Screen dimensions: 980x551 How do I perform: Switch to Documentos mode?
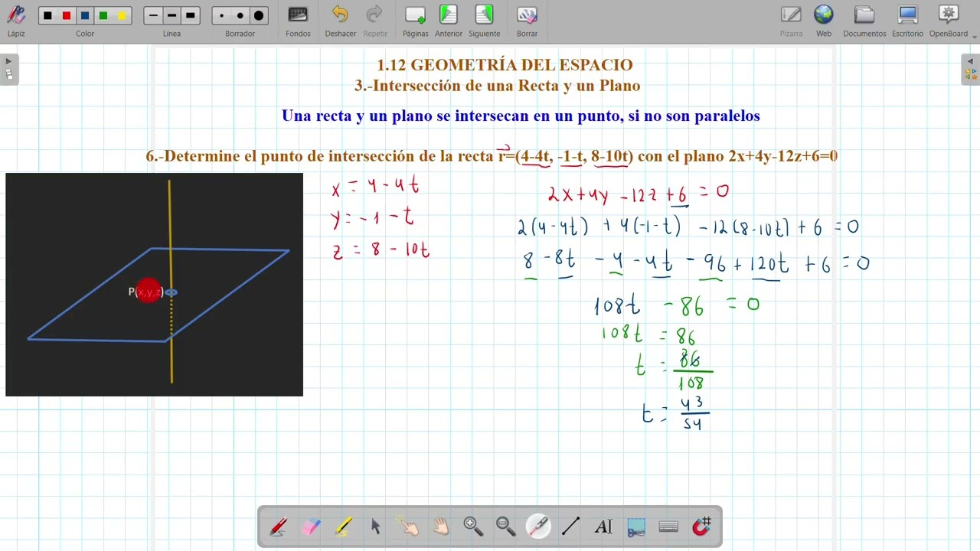(864, 20)
